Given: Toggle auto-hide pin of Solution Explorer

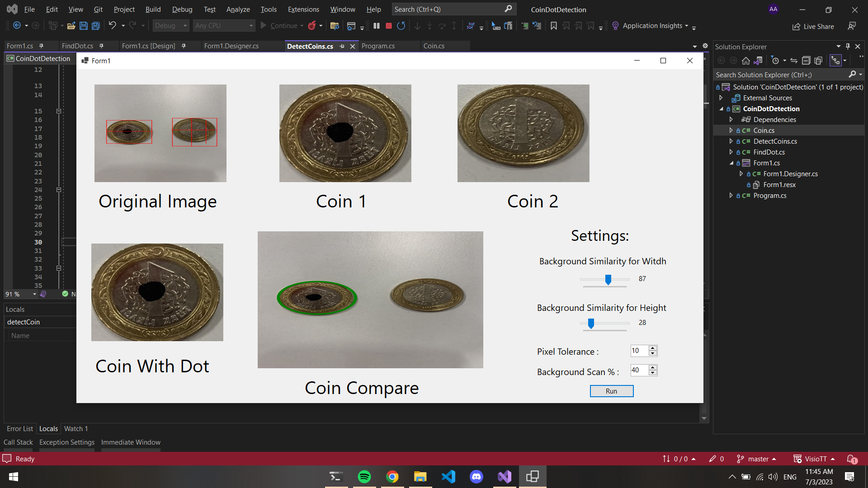Looking at the screenshot, I should 848,47.
